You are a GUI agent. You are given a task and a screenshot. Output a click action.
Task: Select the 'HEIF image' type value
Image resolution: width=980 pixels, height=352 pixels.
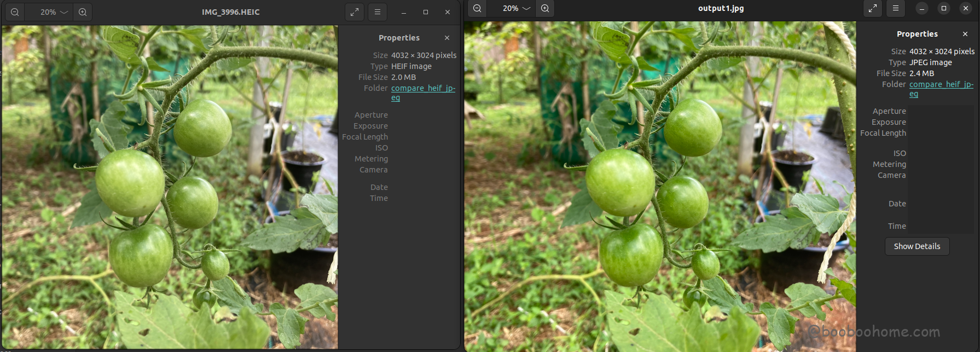tap(411, 66)
